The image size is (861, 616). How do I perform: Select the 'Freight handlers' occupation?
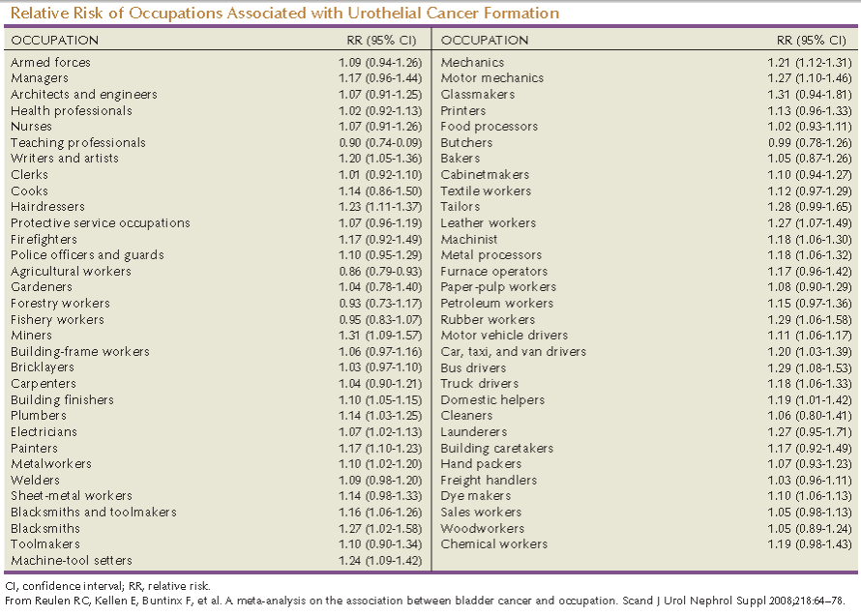pyautogui.click(x=489, y=480)
